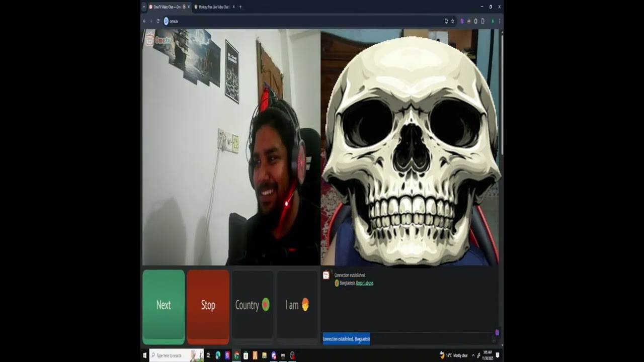The height and width of the screenshot is (362, 644).
Task: Click the OmeTV watermark logo on video
Action: click(x=158, y=40)
